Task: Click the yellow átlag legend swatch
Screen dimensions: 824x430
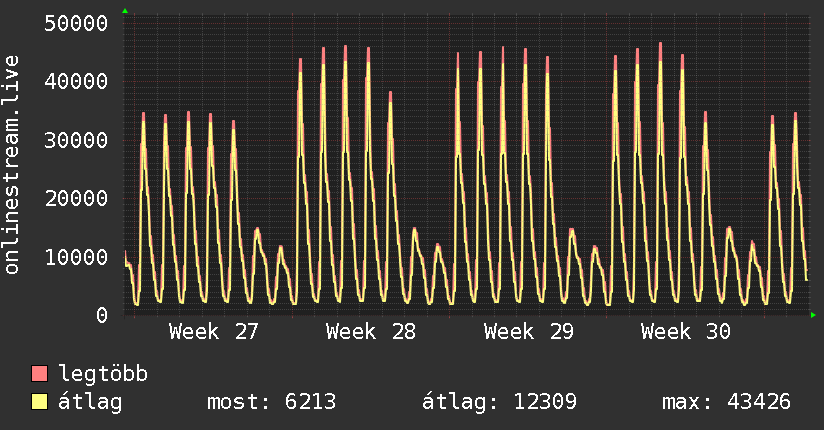Action: pos(39,402)
